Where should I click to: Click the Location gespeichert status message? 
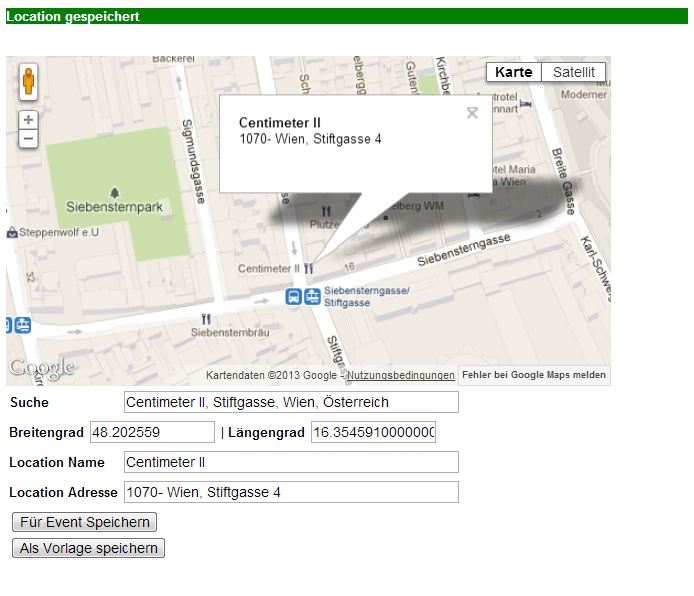[x=73, y=16]
